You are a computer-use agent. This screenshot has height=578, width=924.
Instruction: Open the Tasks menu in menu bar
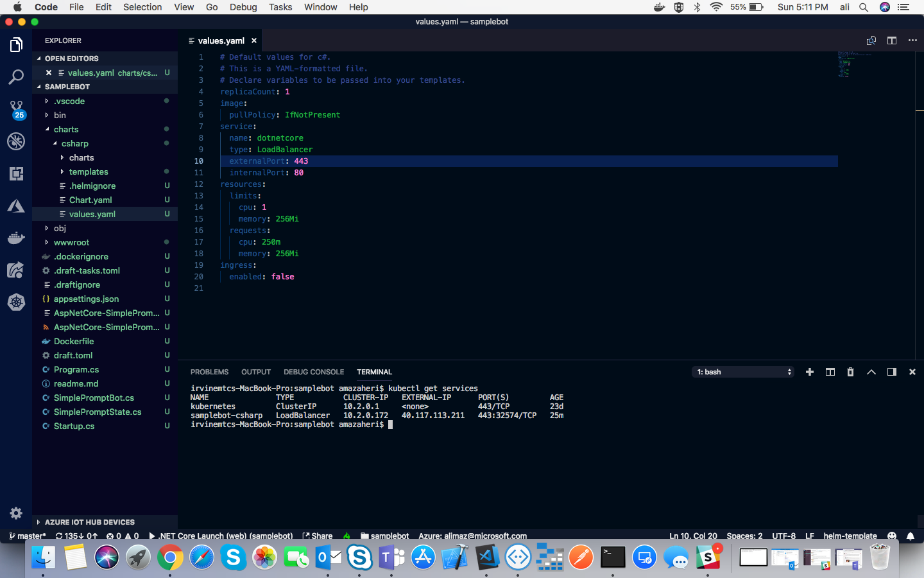pyautogui.click(x=280, y=7)
